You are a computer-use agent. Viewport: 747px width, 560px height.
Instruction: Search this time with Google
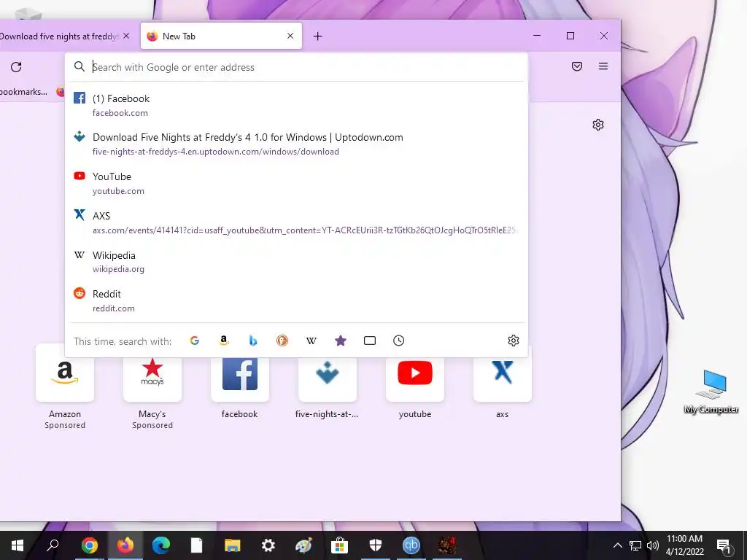pos(194,341)
